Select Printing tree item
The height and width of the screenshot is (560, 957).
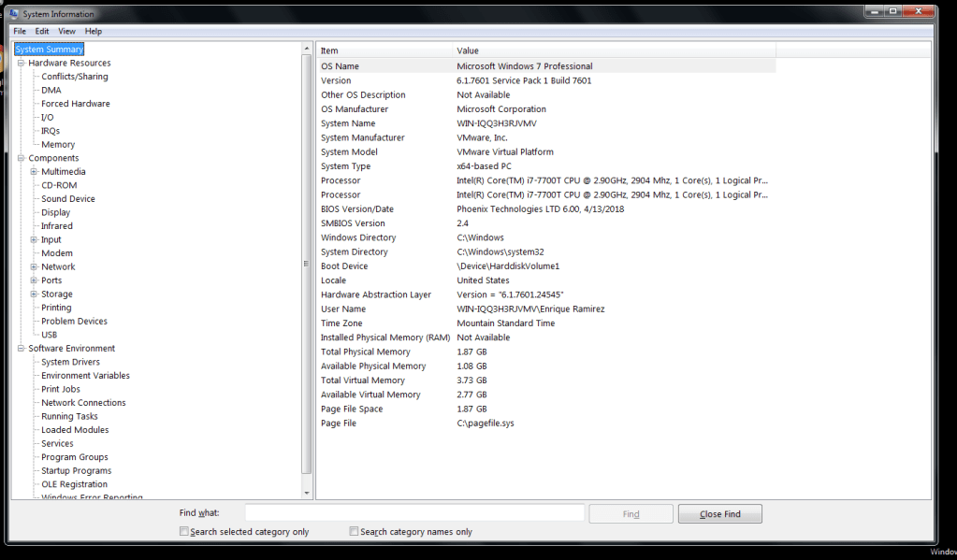(56, 308)
